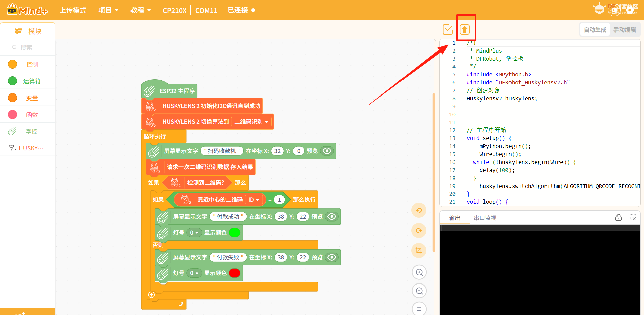Open the 项目 menu

(x=108, y=10)
